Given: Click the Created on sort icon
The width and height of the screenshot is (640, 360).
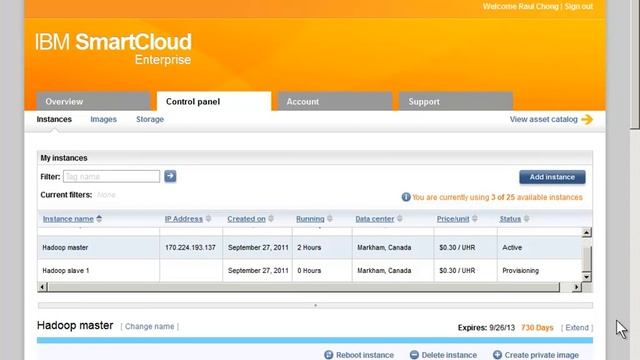Looking at the screenshot, I should [x=271, y=219].
